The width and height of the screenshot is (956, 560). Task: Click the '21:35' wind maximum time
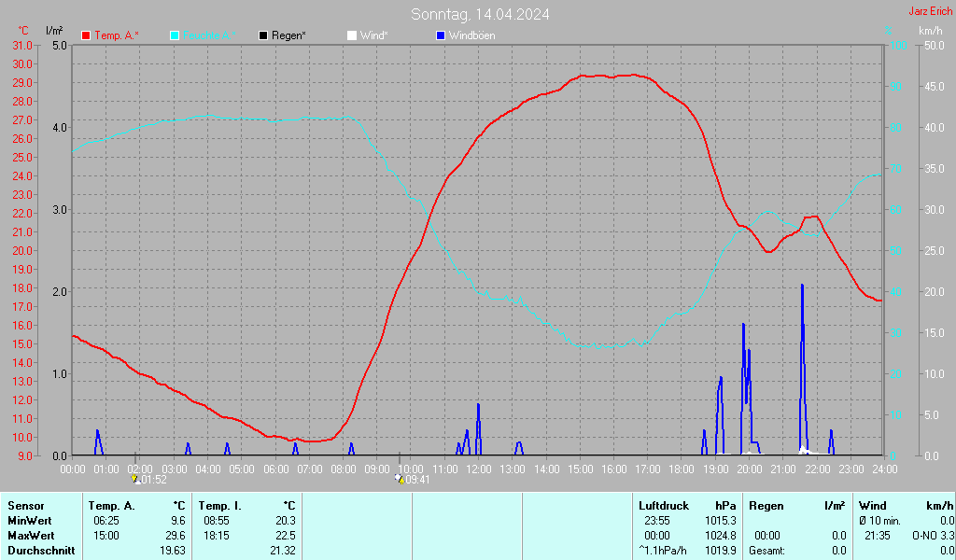(x=877, y=536)
